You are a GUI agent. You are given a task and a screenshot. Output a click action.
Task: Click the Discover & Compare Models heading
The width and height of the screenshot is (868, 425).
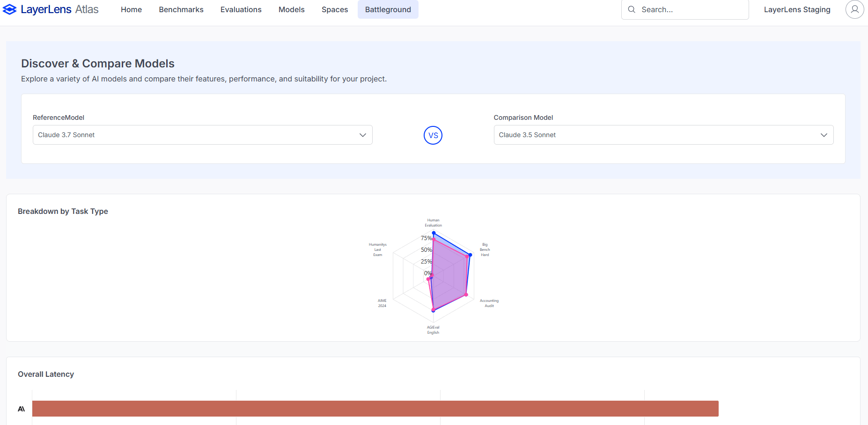coord(98,63)
